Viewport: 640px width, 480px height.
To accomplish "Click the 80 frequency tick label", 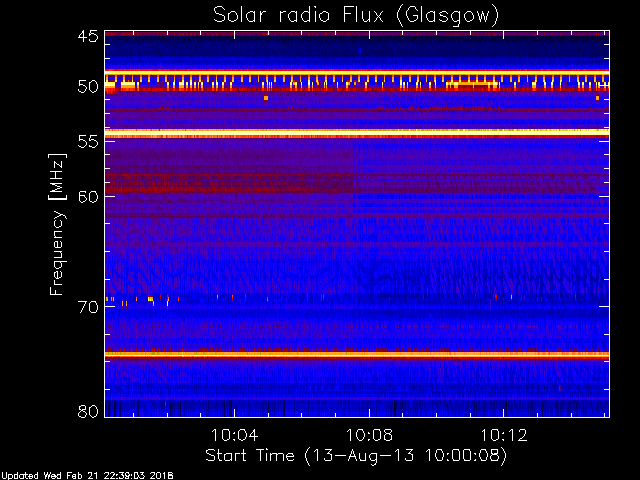I will coord(88,411).
